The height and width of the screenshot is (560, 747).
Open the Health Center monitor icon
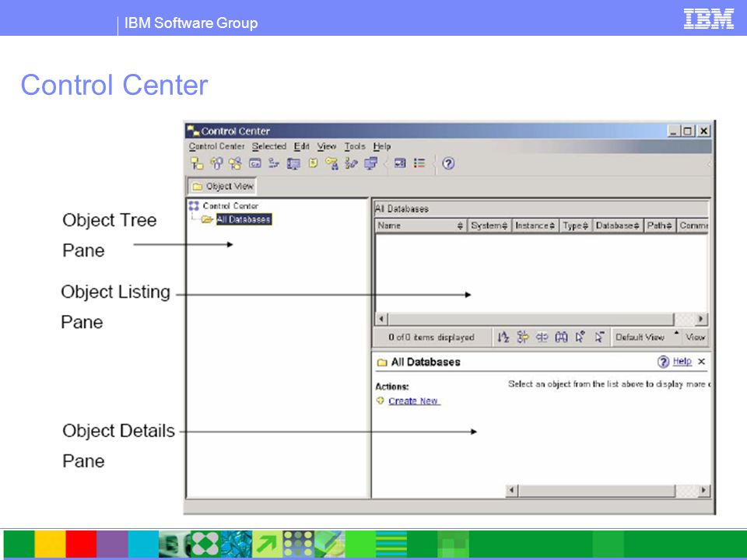[293, 164]
